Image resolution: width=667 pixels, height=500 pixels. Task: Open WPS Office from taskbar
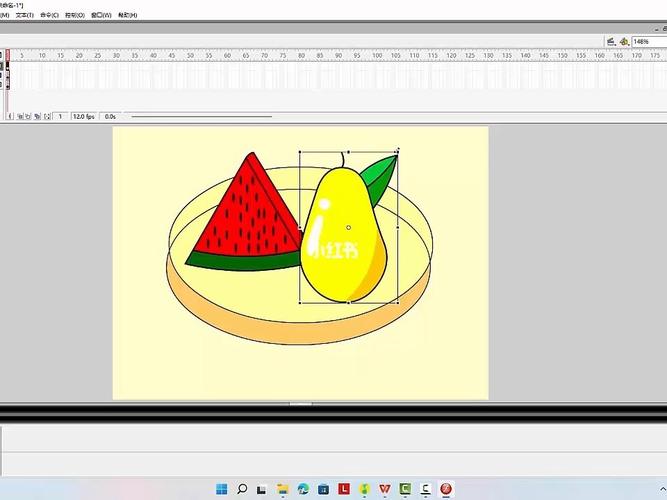pyautogui.click(x=385, y=489)
